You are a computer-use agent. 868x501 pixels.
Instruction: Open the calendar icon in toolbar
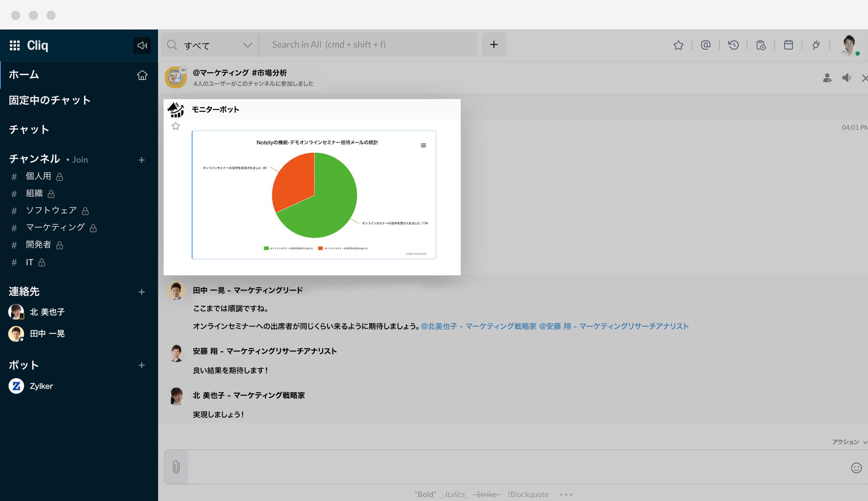788,45
